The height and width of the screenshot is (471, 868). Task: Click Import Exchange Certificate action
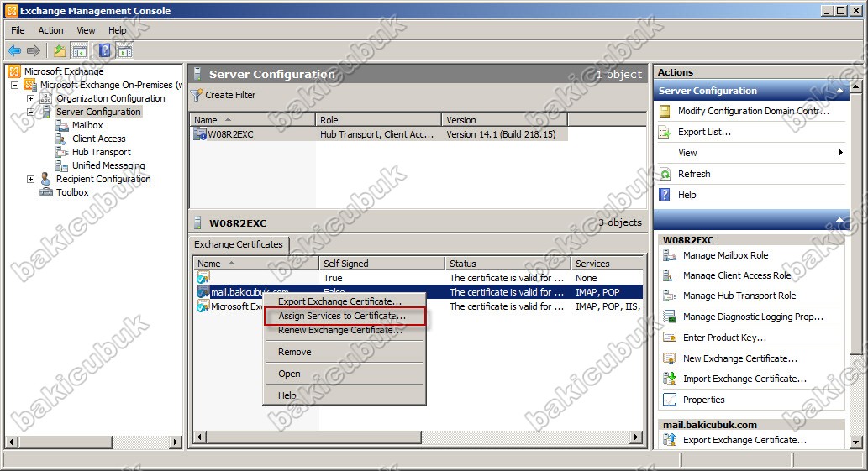pyautogui.click(x=744, y=379)
